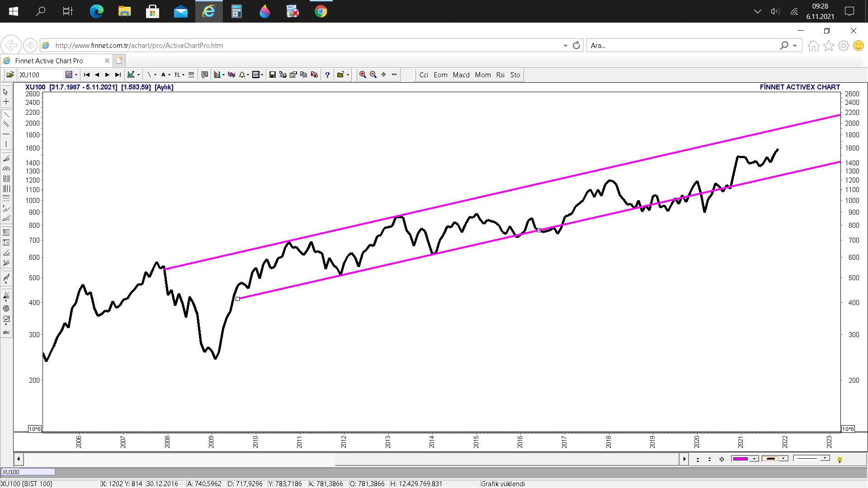Select the abc text tool in sidebar

(6, 332)
